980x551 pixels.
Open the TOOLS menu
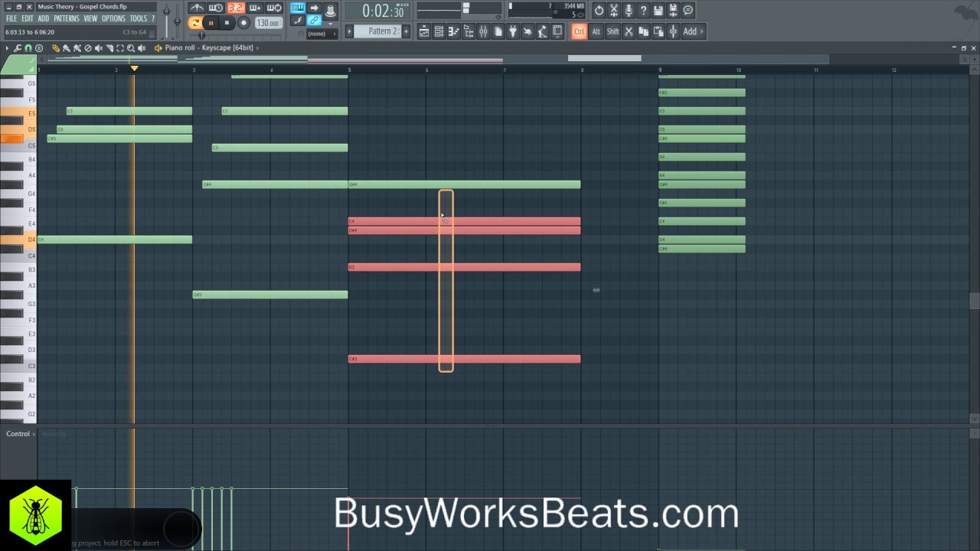[x=138, y=18]
